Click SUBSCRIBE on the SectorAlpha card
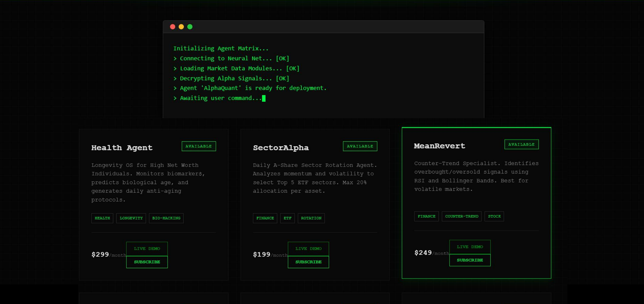 308,262
